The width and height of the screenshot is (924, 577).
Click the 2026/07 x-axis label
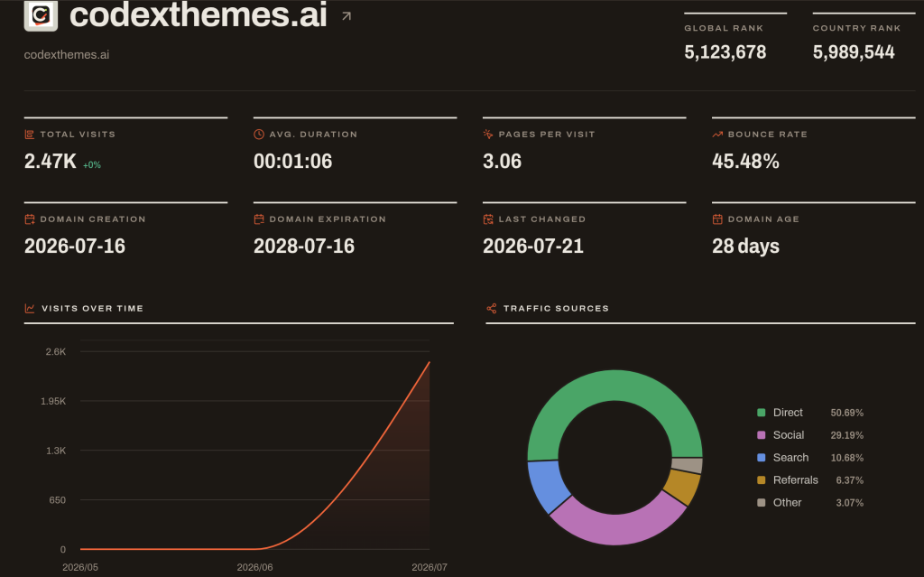pyautogui.click(x=429, y=567)
